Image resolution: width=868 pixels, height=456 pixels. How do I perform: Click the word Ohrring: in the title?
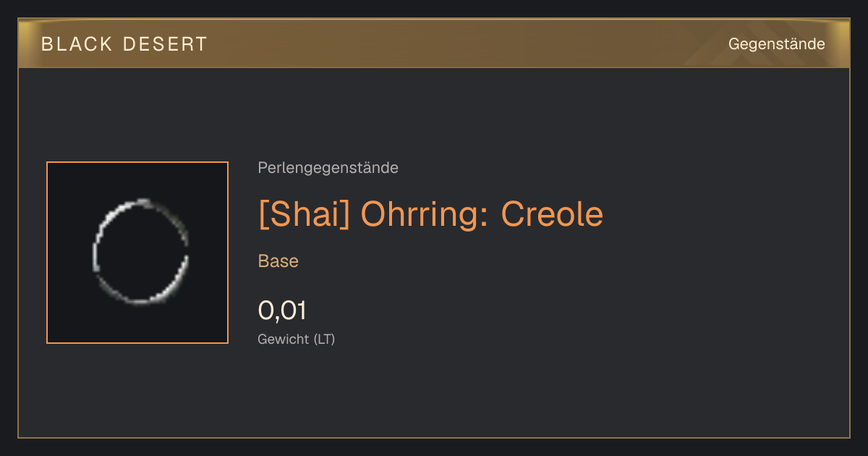coord(425,214)
